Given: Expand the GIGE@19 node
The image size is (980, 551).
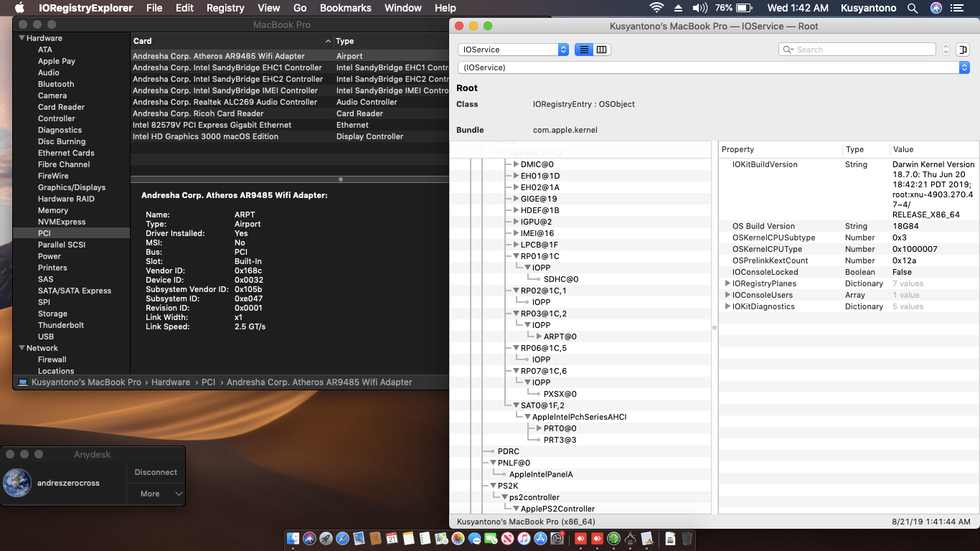Looking at the screenshot, I should coord(516,199).
